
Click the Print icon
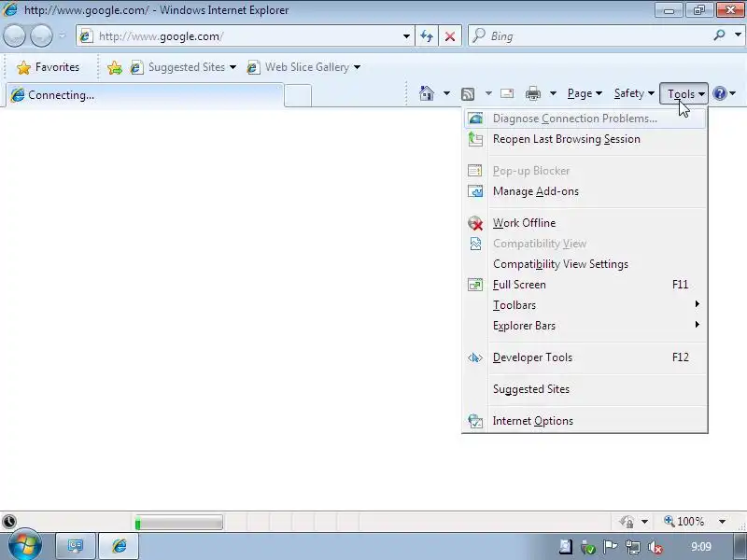tap(532, 93)
